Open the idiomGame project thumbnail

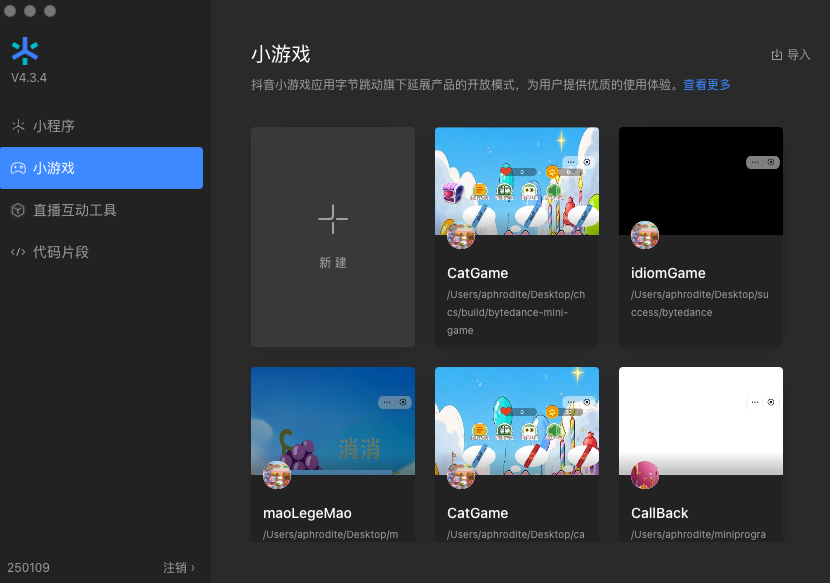point(701,181)
